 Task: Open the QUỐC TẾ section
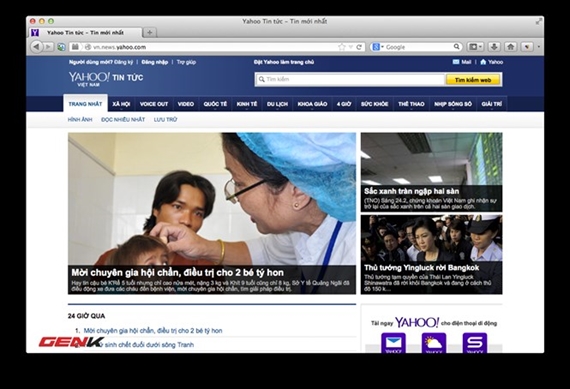[x=215, y=104]
